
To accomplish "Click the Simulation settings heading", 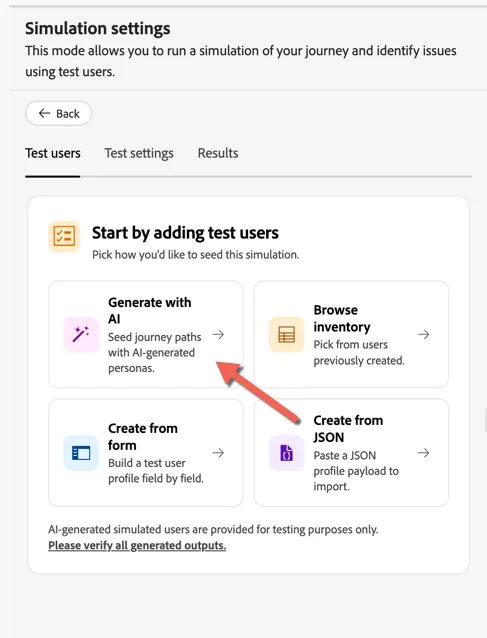I will coord(98,29).
